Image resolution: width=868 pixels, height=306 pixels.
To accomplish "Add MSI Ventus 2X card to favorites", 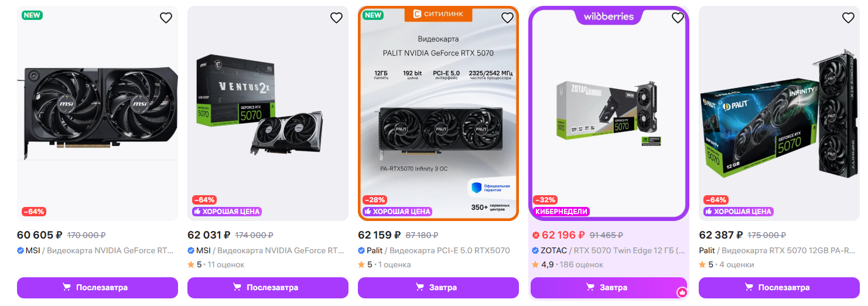I will 336,18.
